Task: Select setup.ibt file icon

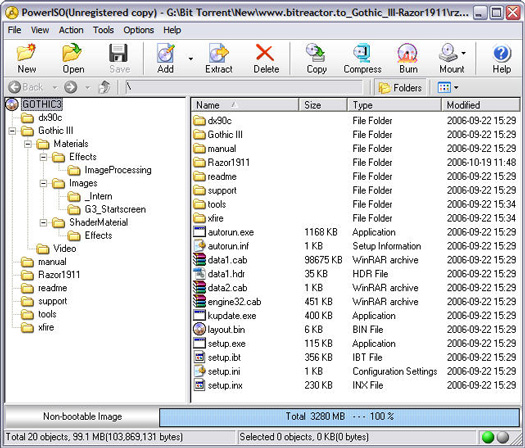Action: coord(199,357)
